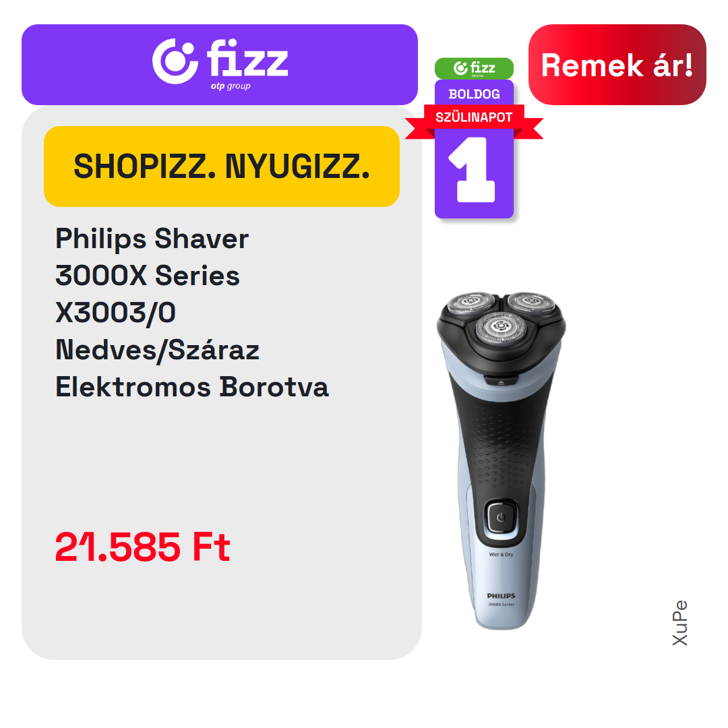The height and width of the screenshot is (728, 728).
Task: Click the Nedves/Száraz text line
Action: 157,350
